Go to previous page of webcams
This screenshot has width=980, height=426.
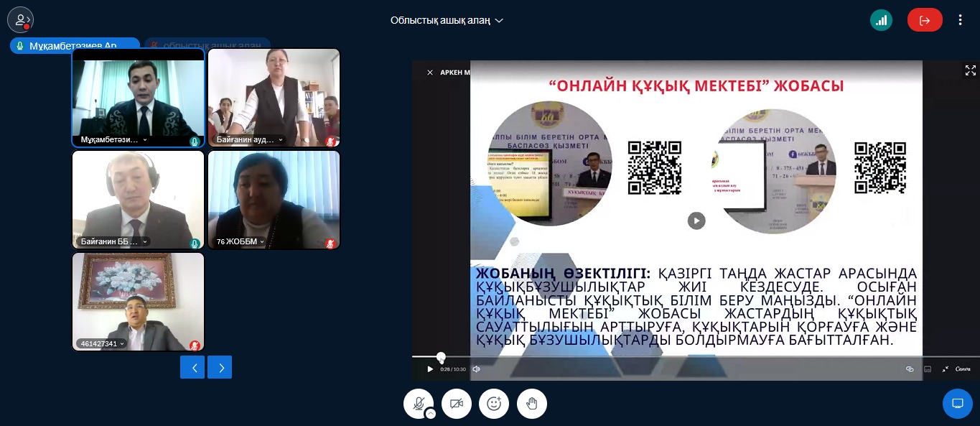[192, 367]
